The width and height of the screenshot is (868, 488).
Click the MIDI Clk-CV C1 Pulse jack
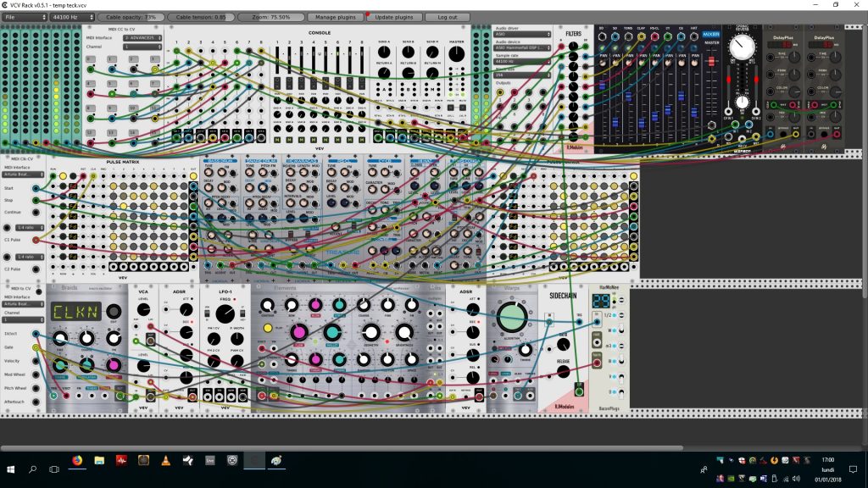click(36, 240)
